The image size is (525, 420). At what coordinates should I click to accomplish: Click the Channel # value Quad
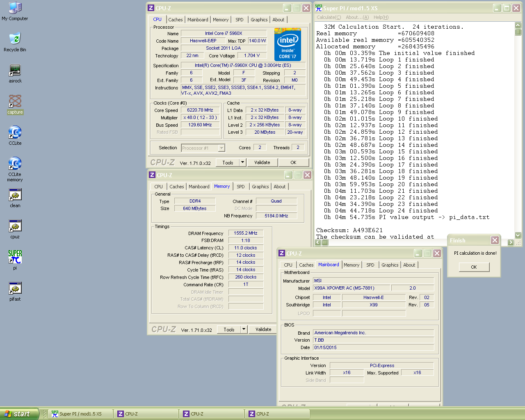coord(276,201)
